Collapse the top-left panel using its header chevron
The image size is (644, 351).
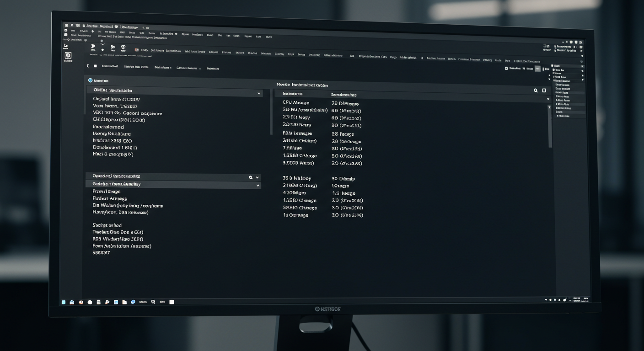[x=259, y=94]
